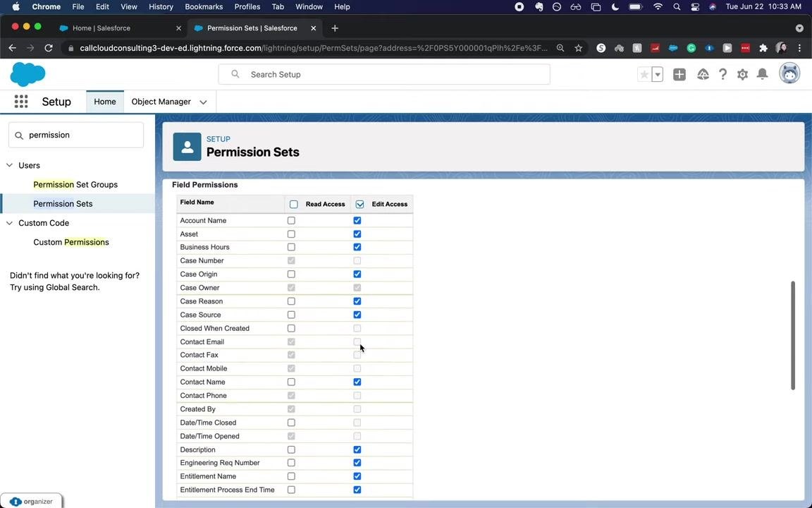This screenshot has width=812, height=508.
Task: Uncheck Edit Access for Description
Action: click(x=357, y=449)
